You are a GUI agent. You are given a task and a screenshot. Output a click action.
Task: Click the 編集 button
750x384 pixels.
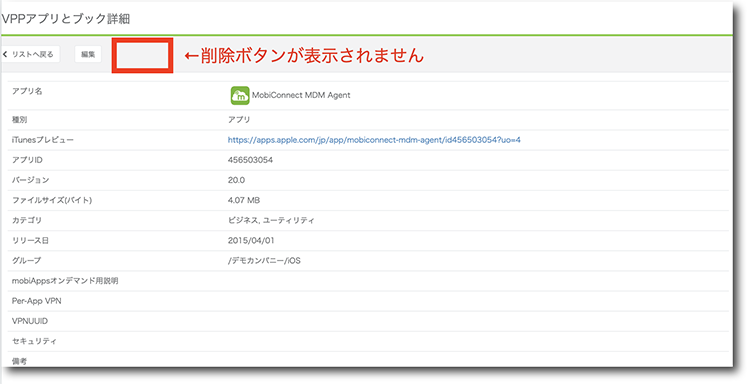[88, 55]
